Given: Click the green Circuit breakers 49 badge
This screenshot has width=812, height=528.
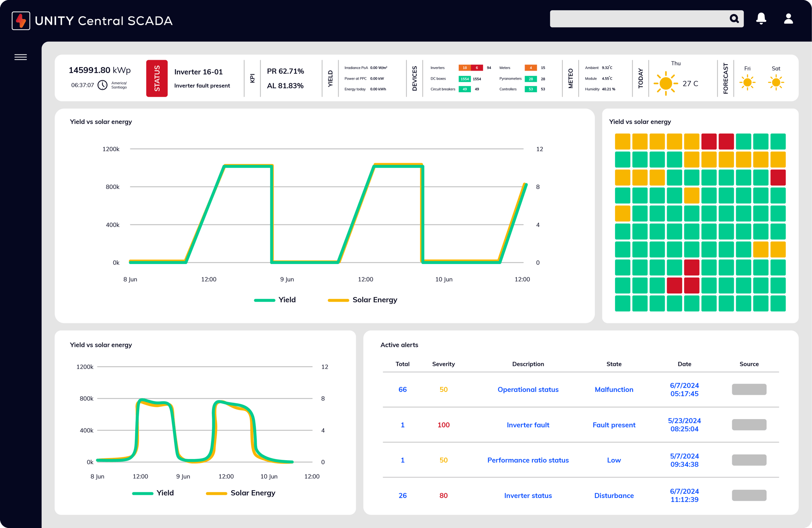Looking at the screenshot, I should [x=464, y=89].
